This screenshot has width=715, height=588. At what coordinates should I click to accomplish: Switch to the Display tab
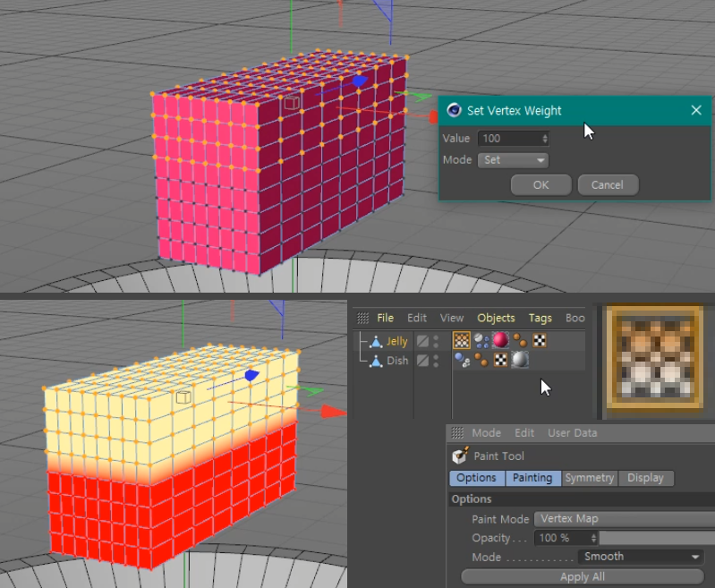tap(646, 478)
